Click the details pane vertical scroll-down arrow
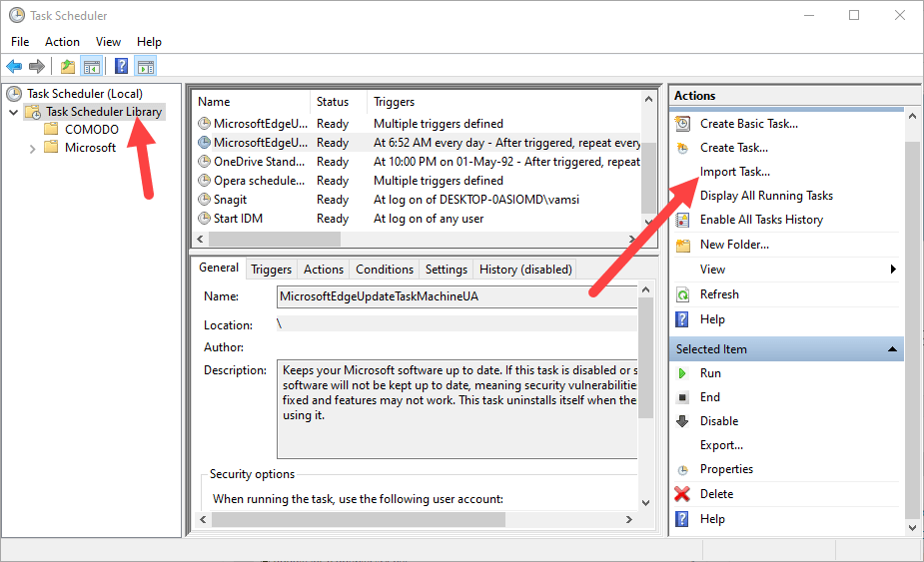 [x=646, y=502]
